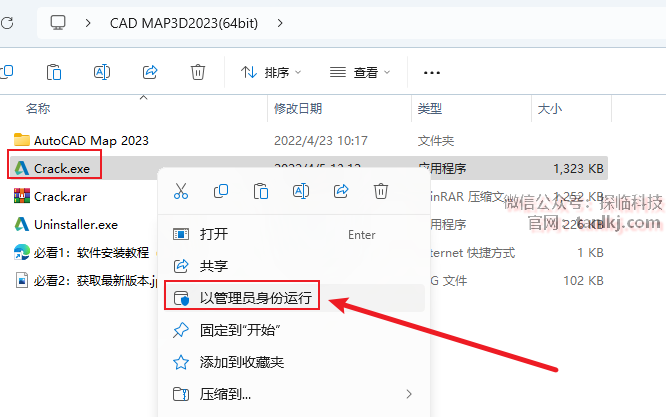Open the toolbar three-dots more menu
The width and height of the screenshot is (666, 417).
432,73
